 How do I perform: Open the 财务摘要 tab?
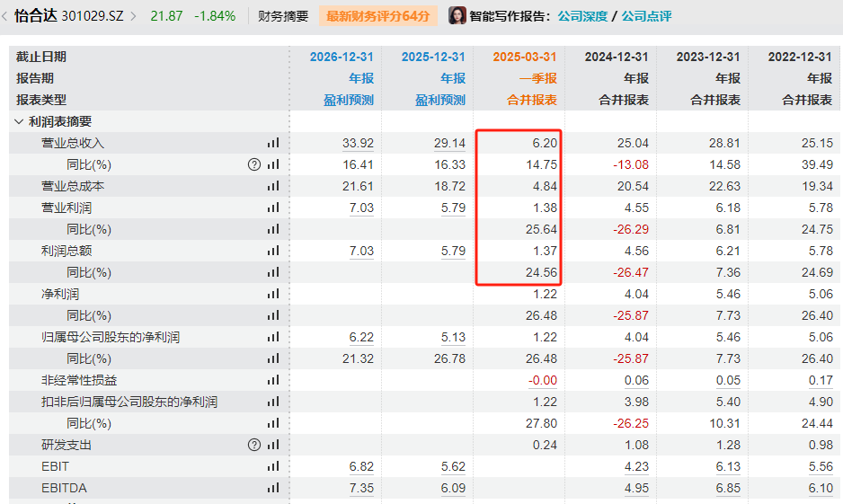(x=282, y=16)
